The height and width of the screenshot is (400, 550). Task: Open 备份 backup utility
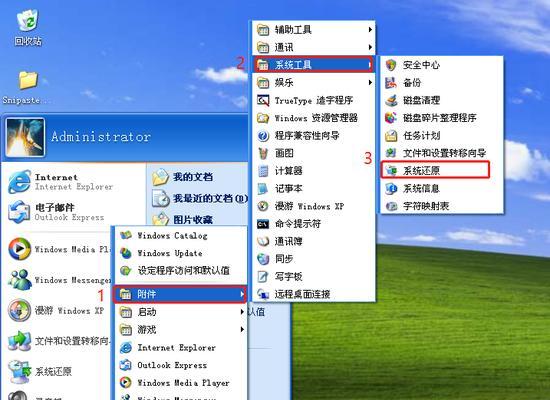click(442, 82)
